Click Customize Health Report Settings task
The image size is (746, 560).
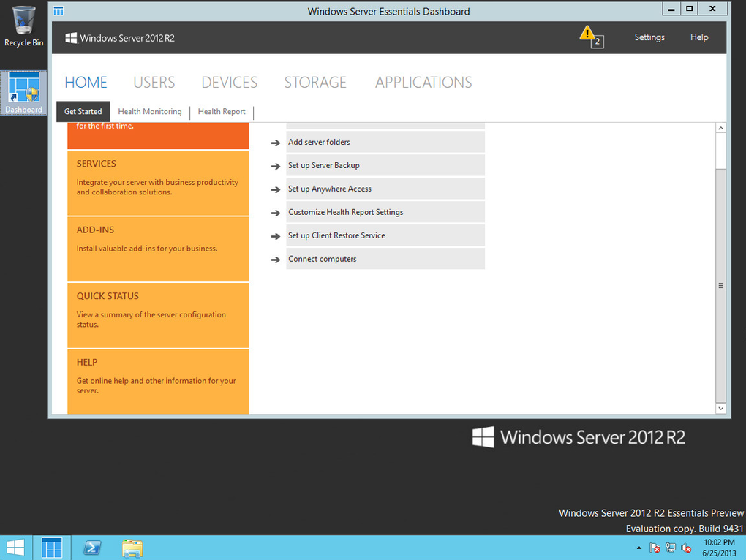(x=385, y=211)
